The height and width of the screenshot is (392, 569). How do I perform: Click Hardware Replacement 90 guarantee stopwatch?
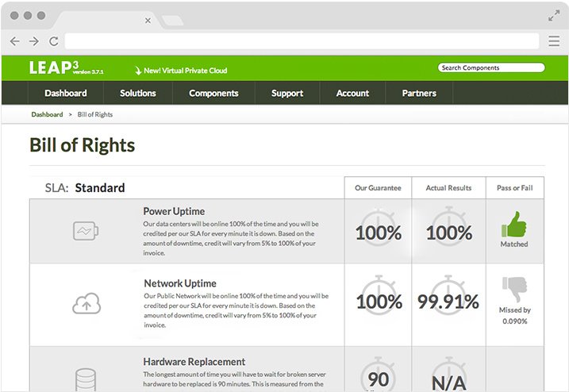tap(378, 375)
